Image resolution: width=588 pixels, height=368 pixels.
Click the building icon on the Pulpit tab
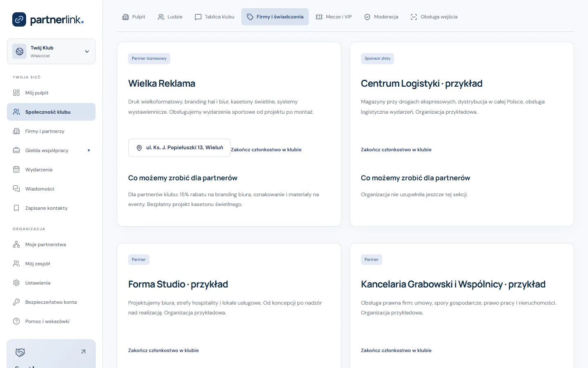[x=125, y=17]
